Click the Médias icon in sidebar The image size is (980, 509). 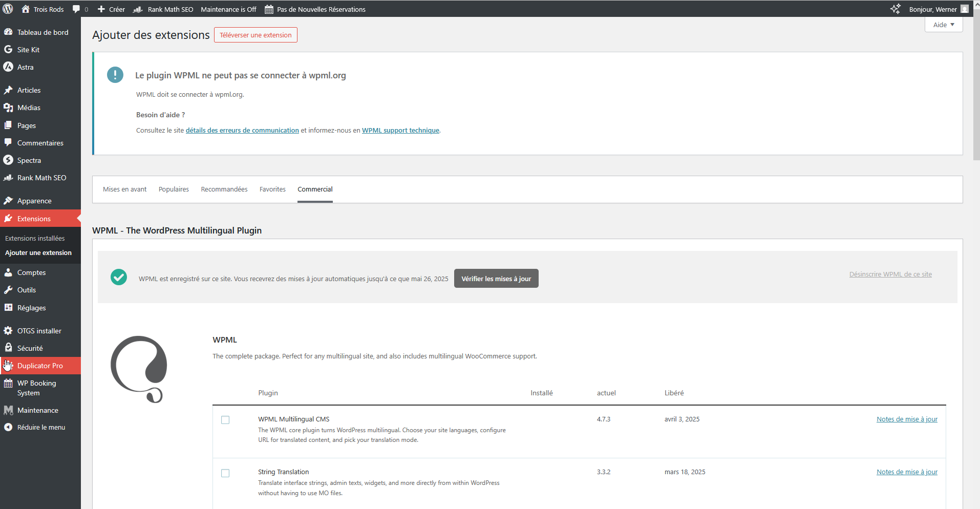pos(8,107)
